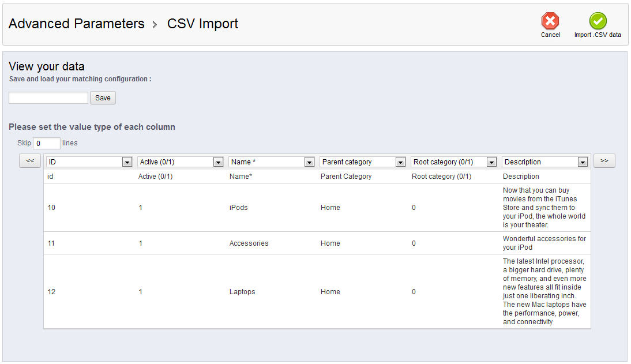
Task: Click the Skip lines input box
Action: coord(46,143)
